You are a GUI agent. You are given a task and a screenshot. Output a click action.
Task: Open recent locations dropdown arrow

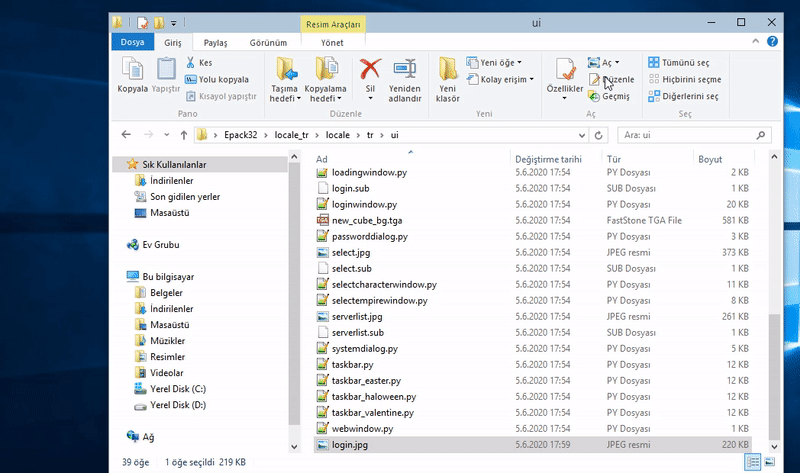(x=166, y=135)
